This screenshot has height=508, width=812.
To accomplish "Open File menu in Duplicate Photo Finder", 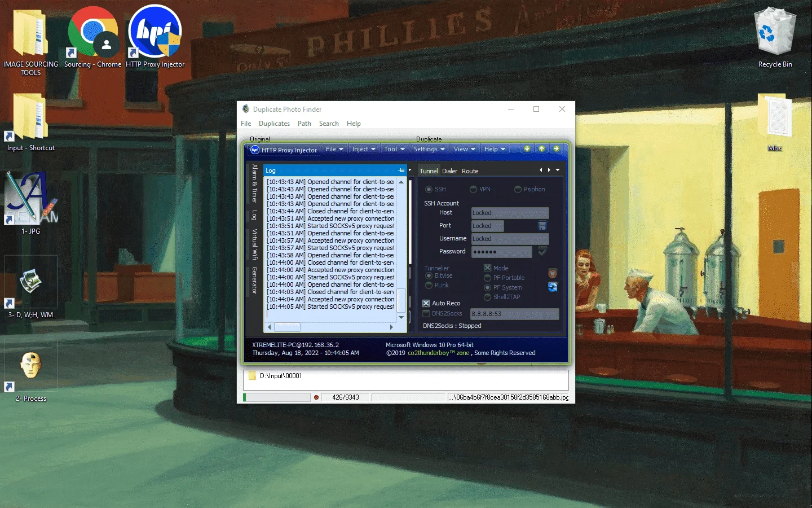I will (x=246, y=124).
